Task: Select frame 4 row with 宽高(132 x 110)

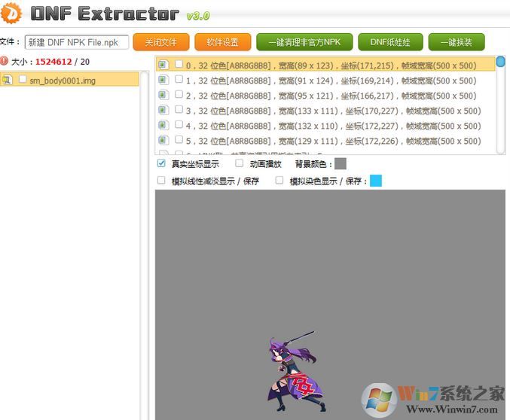Action: 325,125
